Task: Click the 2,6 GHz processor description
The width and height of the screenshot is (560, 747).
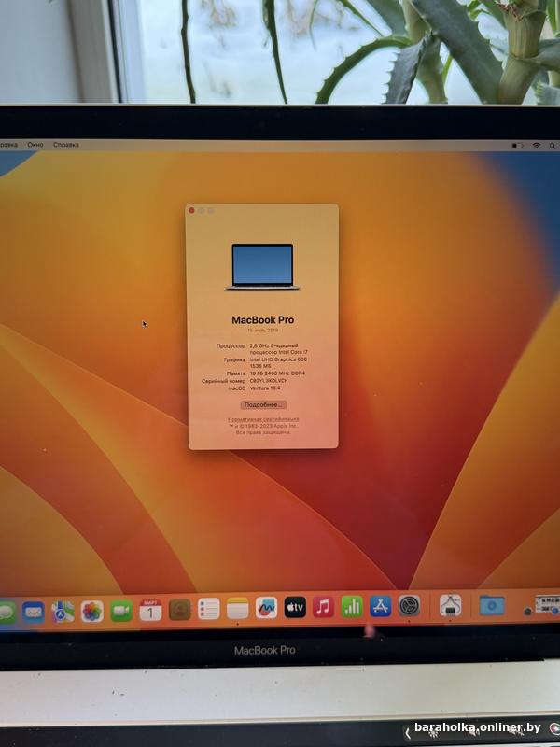Action: (278, 348)
